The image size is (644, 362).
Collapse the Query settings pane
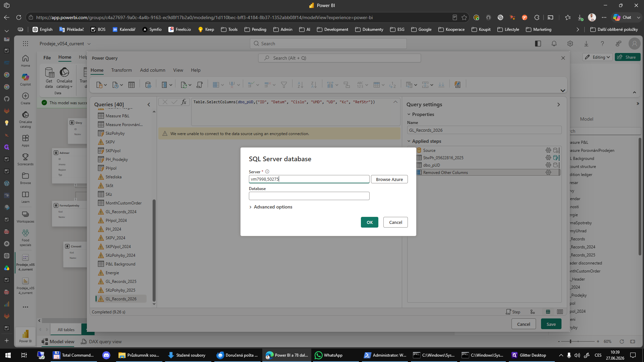pos(558,105)
